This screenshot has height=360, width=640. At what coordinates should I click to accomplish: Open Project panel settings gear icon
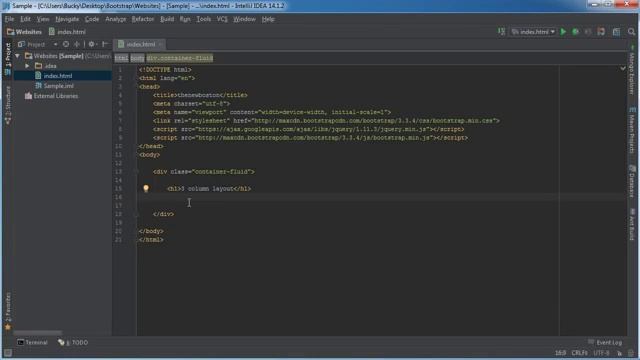click(x=92, y=44)
